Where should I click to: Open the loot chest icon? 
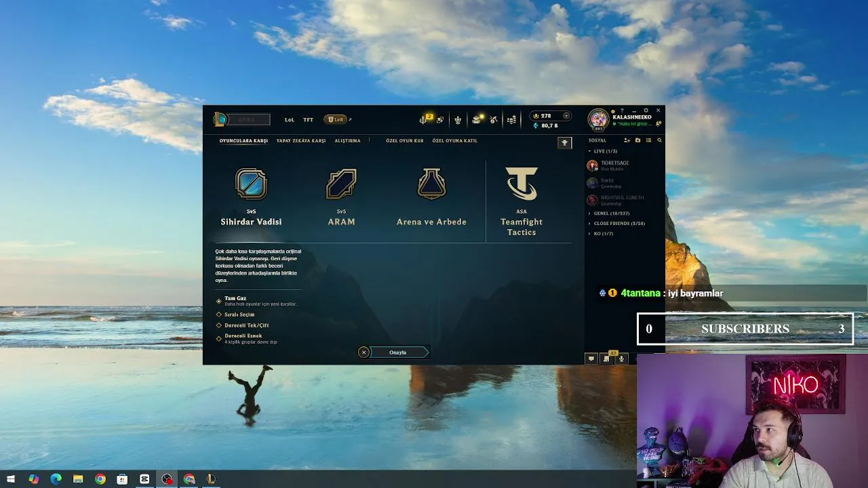477,119
